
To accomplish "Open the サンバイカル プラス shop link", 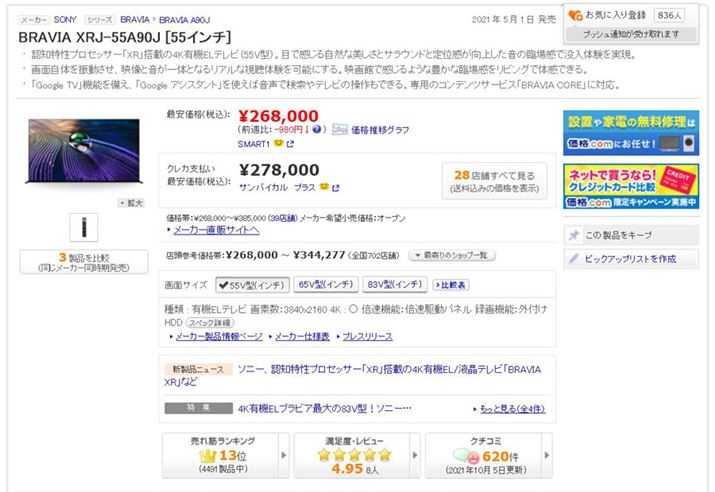I will tap(277, 187).
